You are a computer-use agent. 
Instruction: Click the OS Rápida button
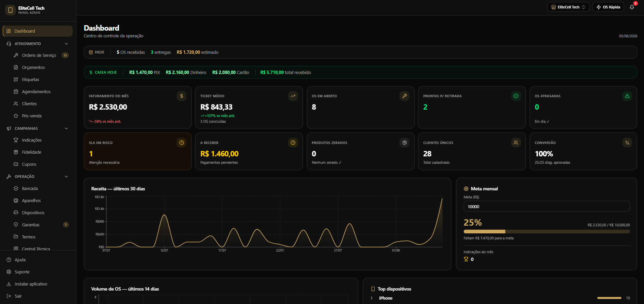tap(608, 7)
